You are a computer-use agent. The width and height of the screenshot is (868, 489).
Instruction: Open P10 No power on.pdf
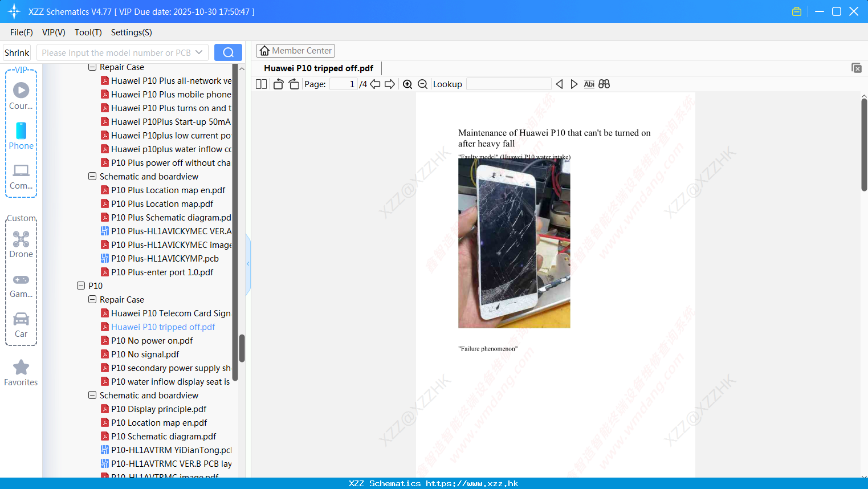(152, 340)
